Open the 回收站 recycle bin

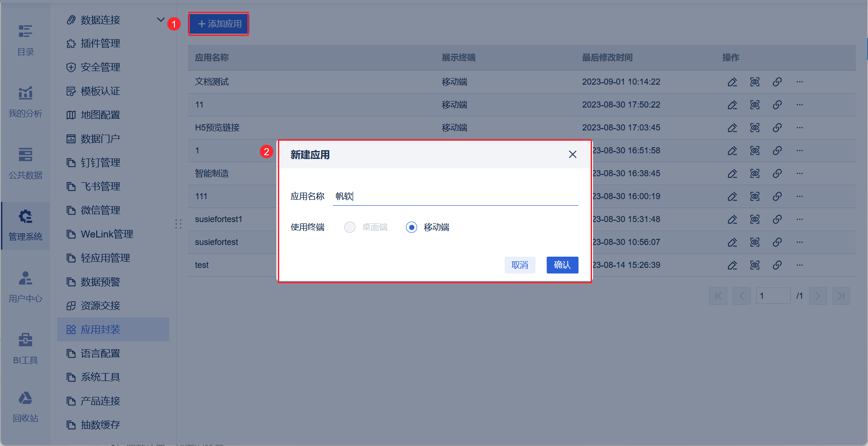click(x=25, y=407)
